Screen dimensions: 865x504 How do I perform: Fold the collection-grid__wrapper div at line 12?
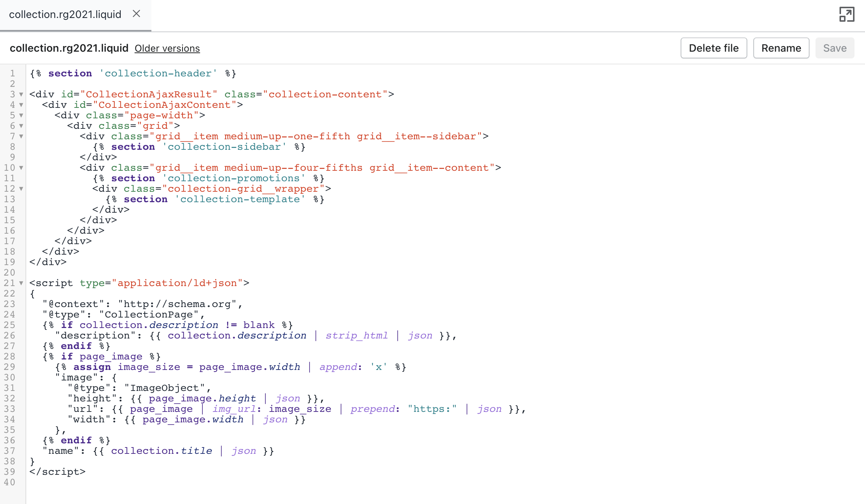[21, 189]
